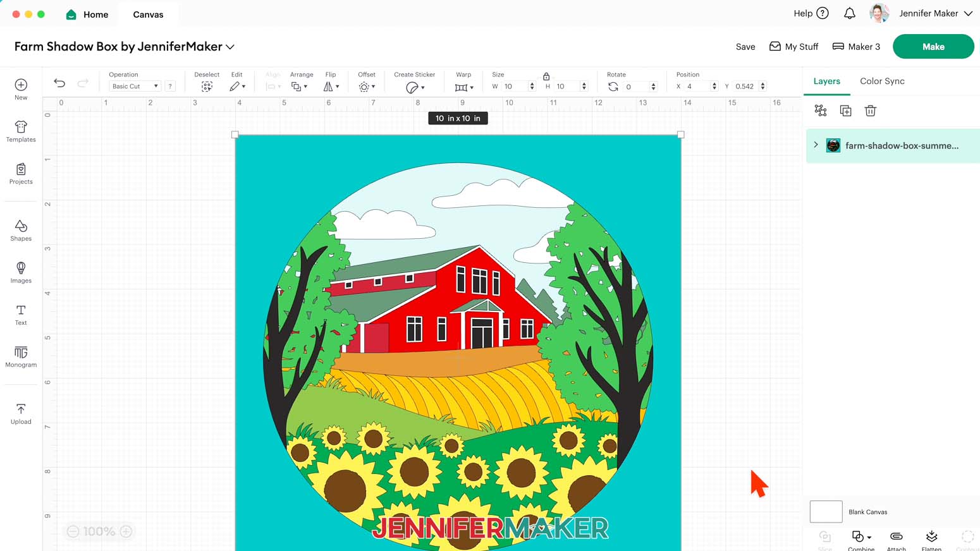Zoom in on the canvas
980x551 pixels.
pos(126,531)
